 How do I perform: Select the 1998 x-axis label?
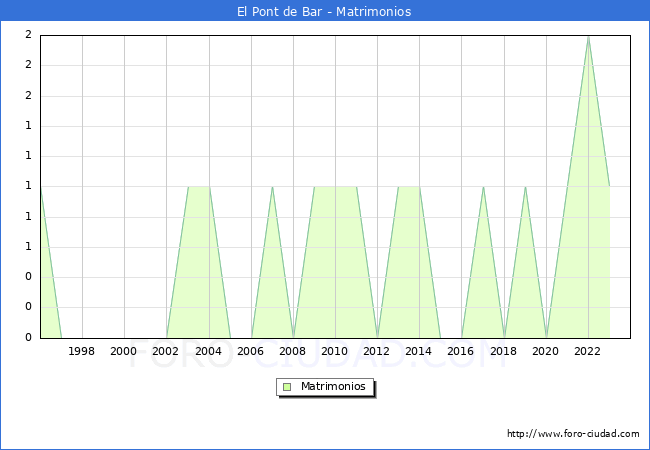coord(82,351)
